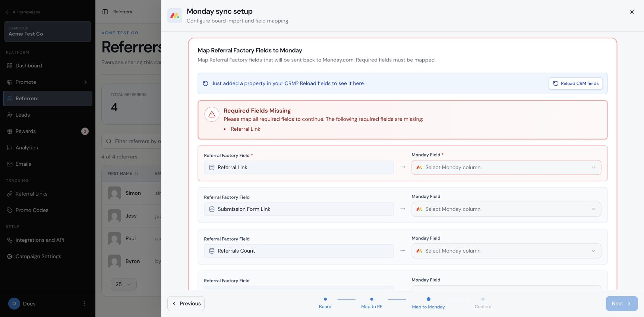Viewport: 644px width, 317px height.
Task: Open Integrations and API in the sidebar
Action: [48, 240]
